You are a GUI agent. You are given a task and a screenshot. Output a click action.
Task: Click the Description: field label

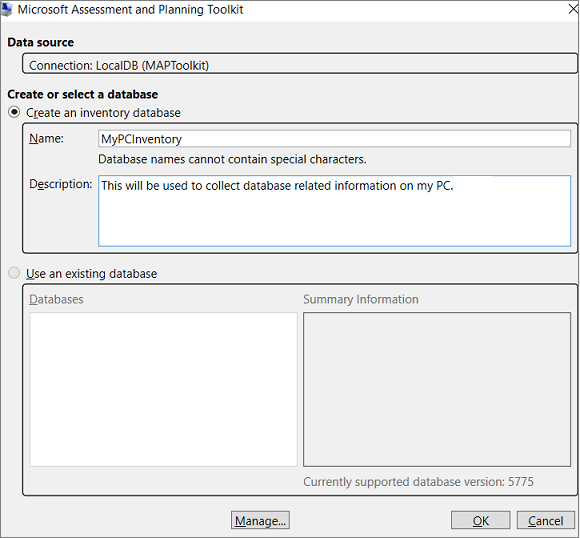(61, 184)
